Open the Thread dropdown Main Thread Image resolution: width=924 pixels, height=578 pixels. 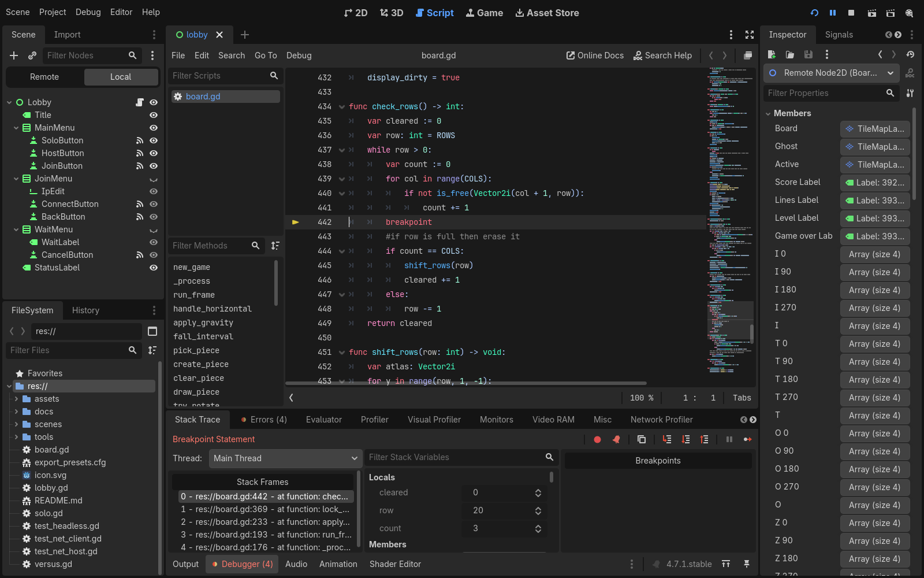click(285, 458)
